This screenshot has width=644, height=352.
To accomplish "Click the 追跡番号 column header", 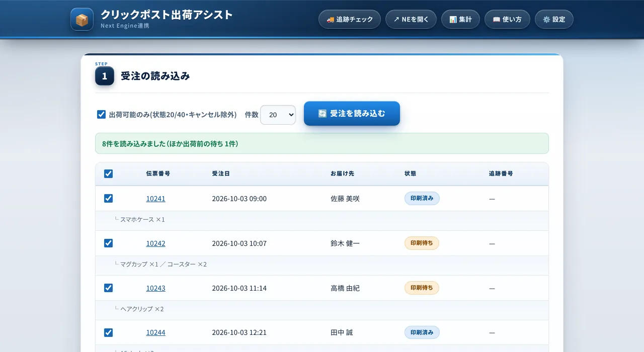I will [x=501, y=173].
